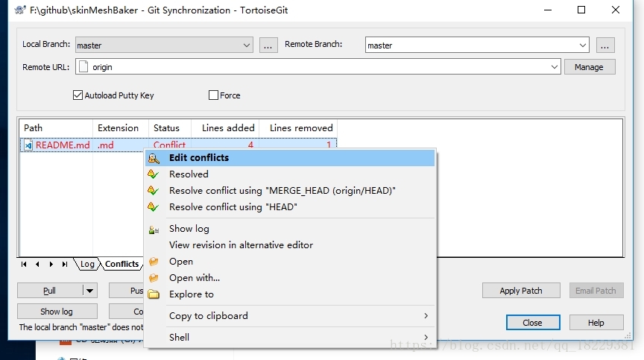
Task: Click the Resolve using MERGE_HEAD icon
Action: pos(154,191)
